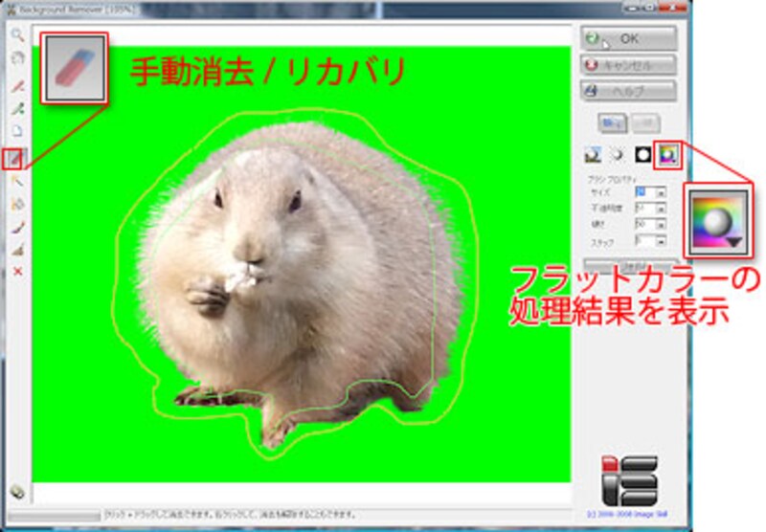
Task: Open the hardness (硬さ) dropdown
Action: click(661, 223)
